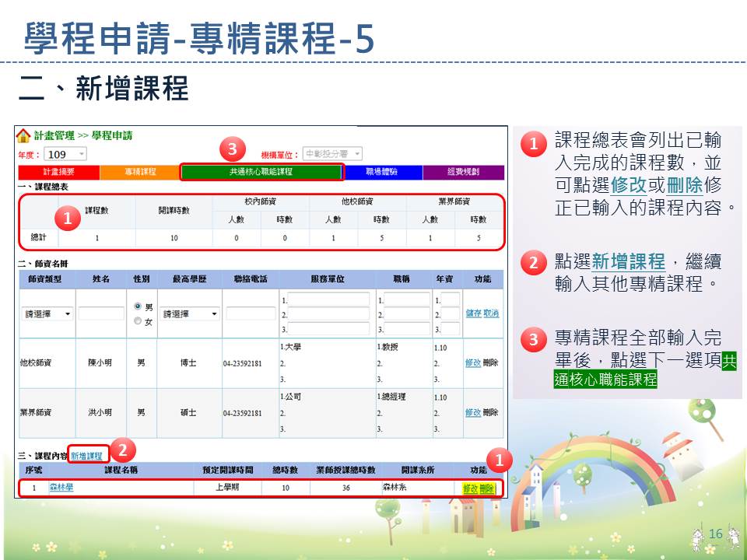Click 刪除 for the 森林學 course
Screen dimensions: 747x560
coord(487,488)
